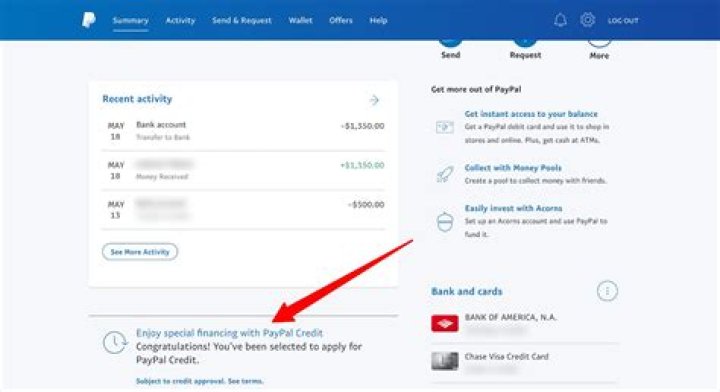Go to the Summary tab

[130, 20]
